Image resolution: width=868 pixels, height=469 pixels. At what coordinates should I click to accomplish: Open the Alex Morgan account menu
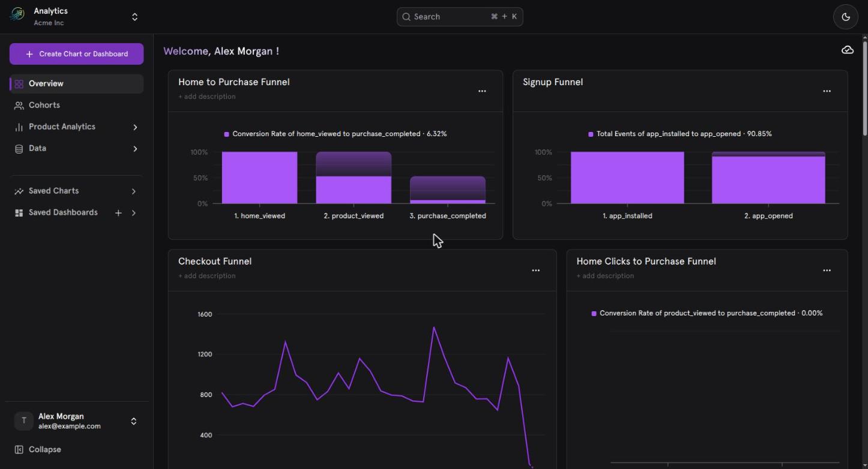click(76, 421)
